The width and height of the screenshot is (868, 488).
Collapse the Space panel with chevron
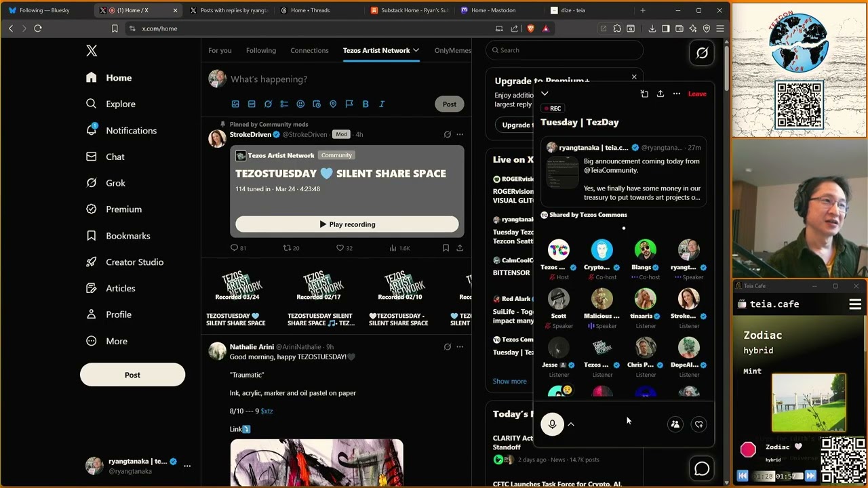545,94
